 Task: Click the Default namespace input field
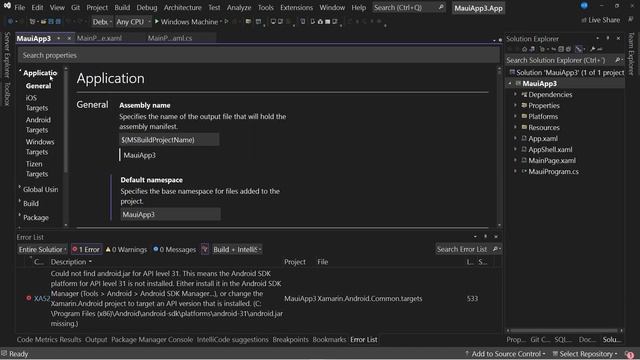[170, 214]
